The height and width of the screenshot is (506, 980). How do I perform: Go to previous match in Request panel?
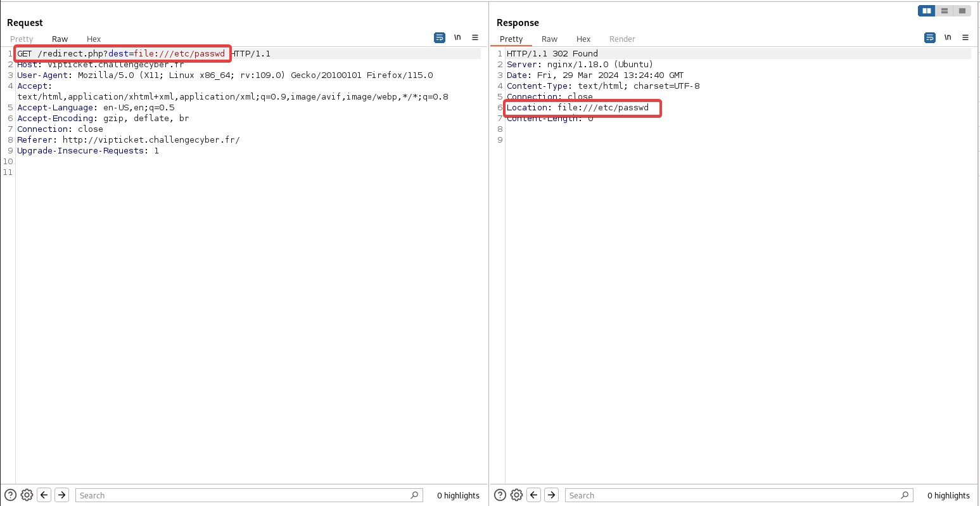[x=44, y=495]
